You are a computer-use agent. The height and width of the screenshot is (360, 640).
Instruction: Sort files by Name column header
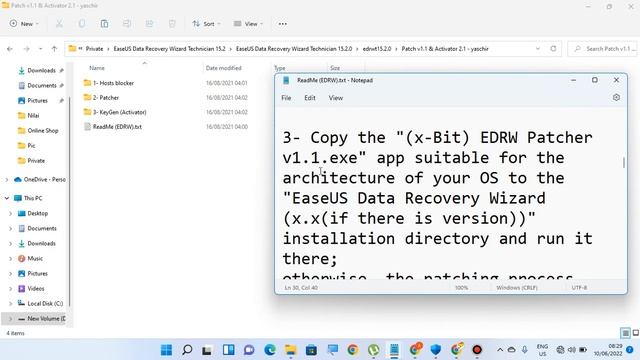tap(97, 68)
